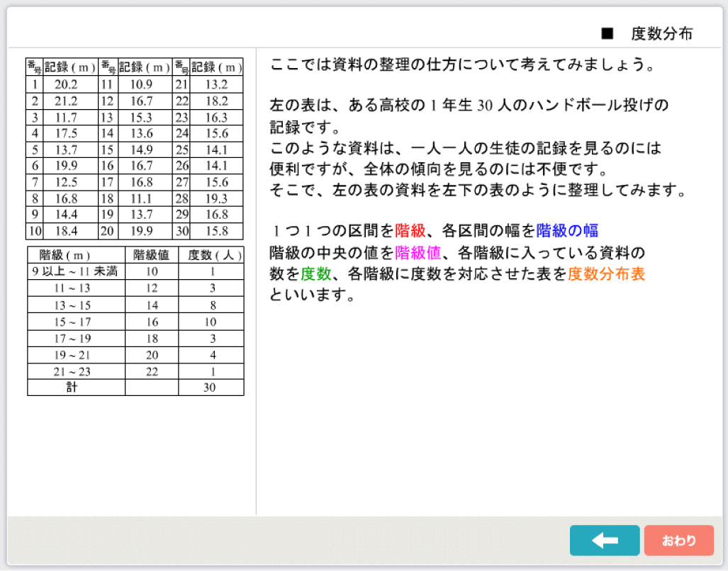Select the orange 度数分布表 term

pyautogui.click(x=606, y=274)
